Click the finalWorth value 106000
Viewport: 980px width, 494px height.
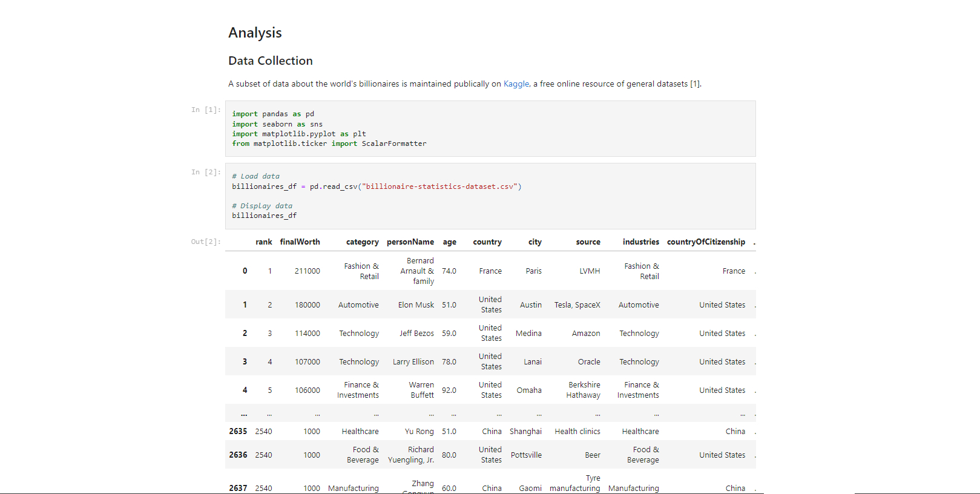[307, 390]
